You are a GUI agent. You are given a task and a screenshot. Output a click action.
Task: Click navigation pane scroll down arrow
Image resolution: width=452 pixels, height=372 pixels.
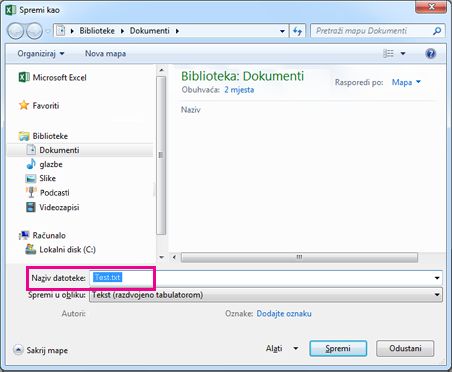click(161, 257)
